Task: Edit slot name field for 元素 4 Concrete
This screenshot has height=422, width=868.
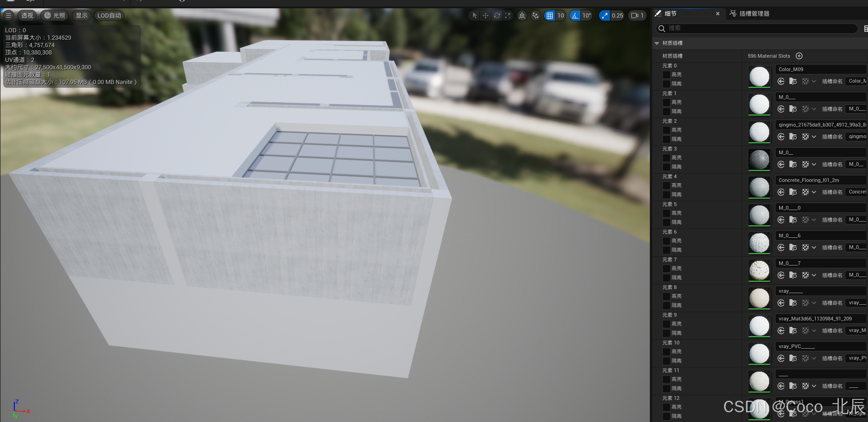Action: click(x=856, y=192)
